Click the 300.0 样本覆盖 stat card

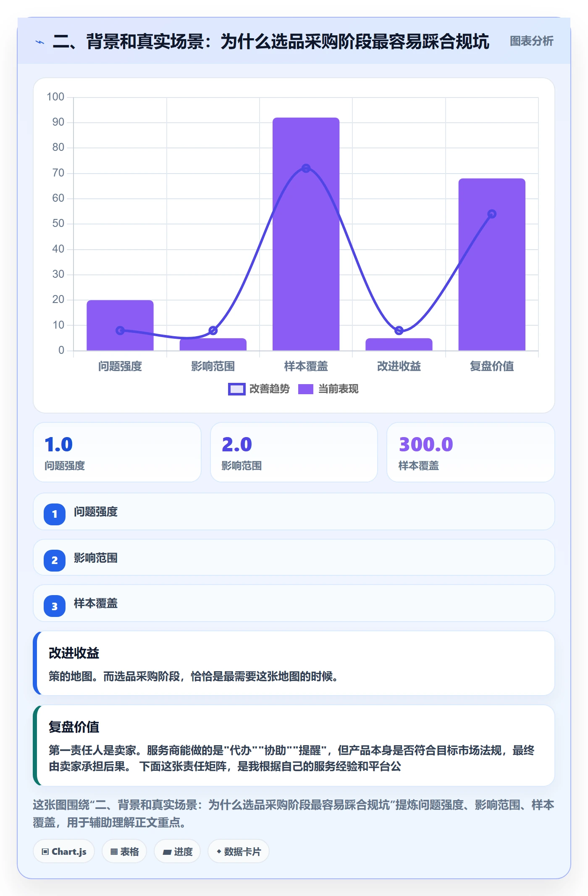coord(471,452)
